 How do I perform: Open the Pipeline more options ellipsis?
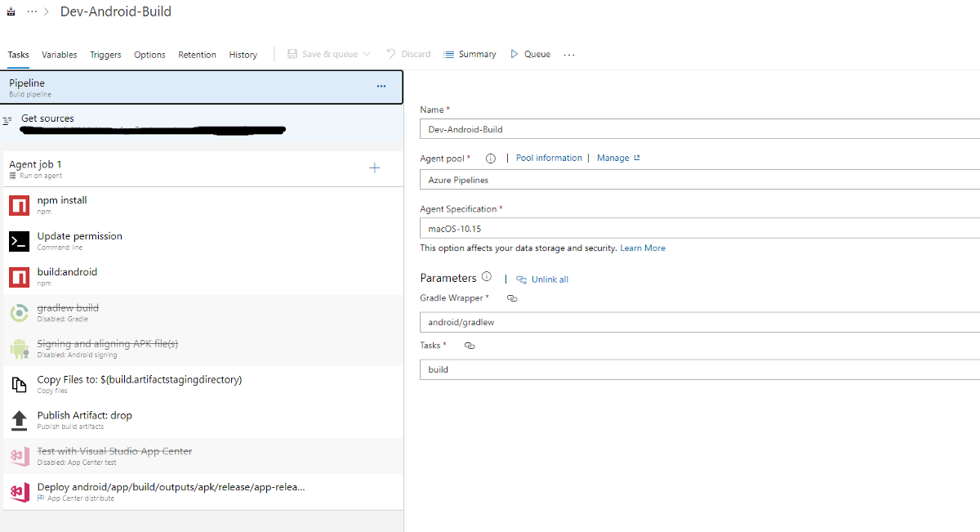tap(381, 87)
